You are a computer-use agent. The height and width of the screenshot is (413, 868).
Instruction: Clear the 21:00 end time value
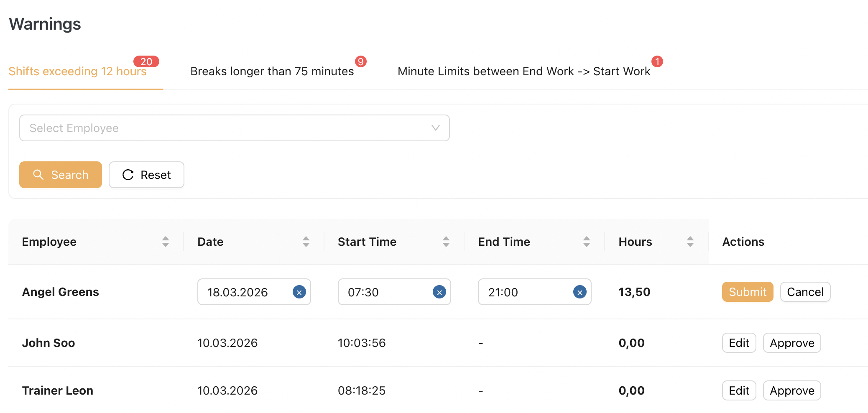tap(580, 292)
